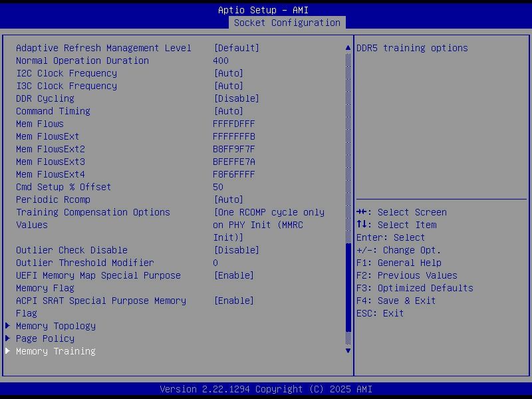Select ACPI SRAT Special Purpose Memory setting
532x399 pixels.
101,307
